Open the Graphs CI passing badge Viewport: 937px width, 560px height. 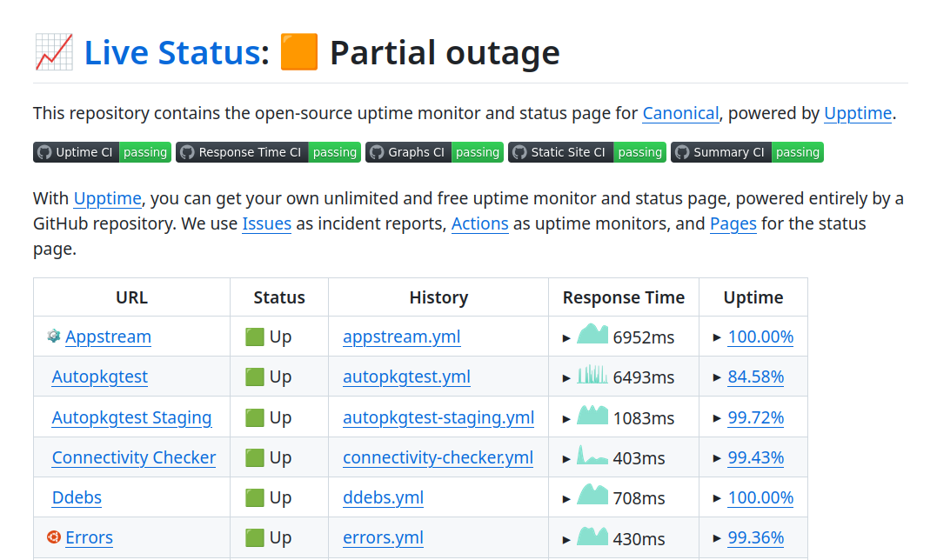click(x=434, y=152)
